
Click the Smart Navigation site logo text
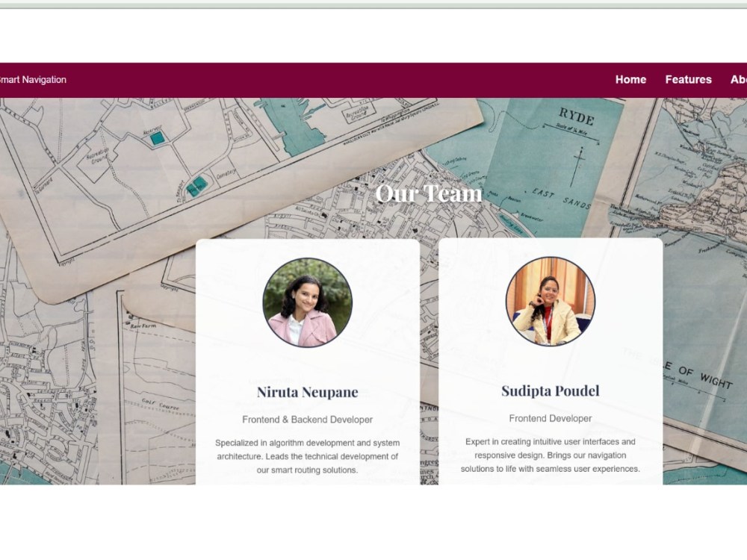[33, 80]
